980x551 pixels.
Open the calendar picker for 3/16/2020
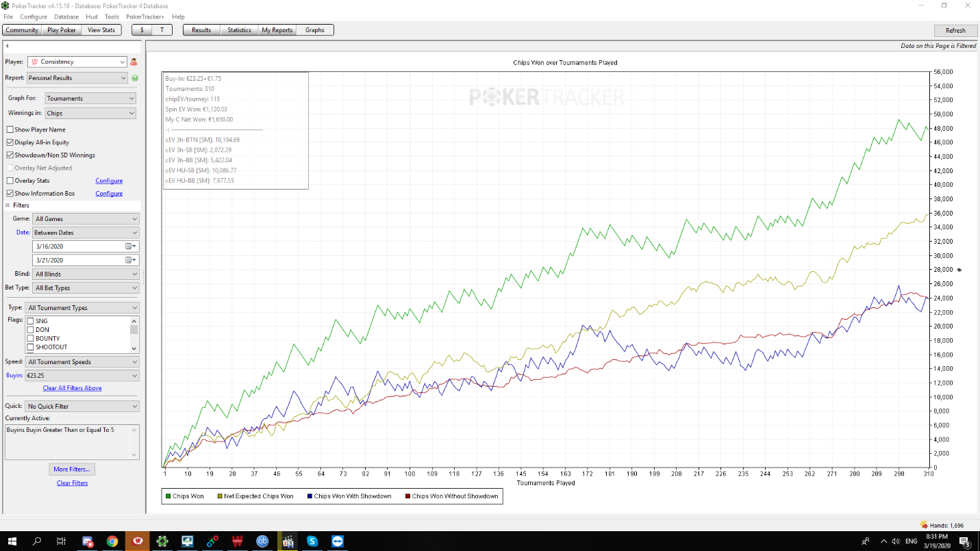click(131, 246)
